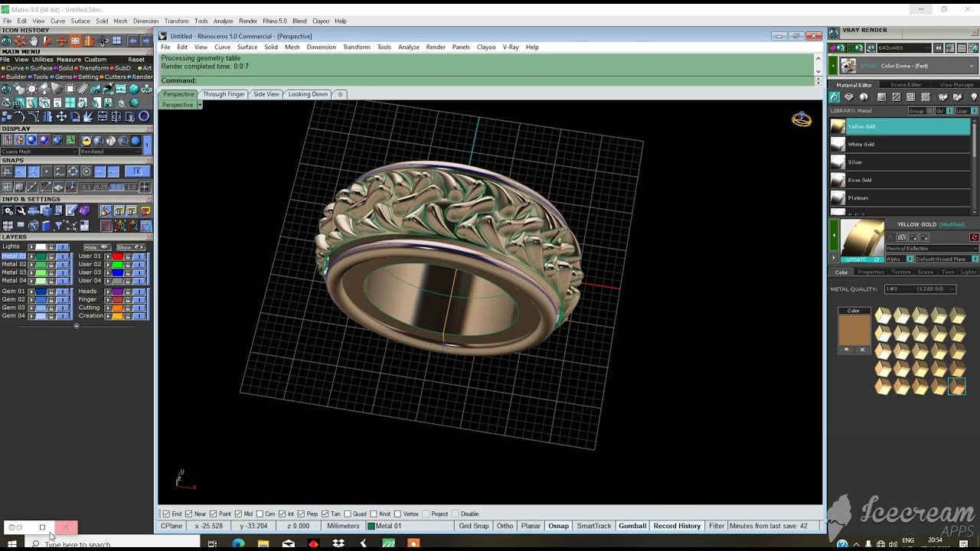The width and height of the screenshot is (980, 551).
Task: Select the White Gold material thumbnail
Action: coord(838,144)
